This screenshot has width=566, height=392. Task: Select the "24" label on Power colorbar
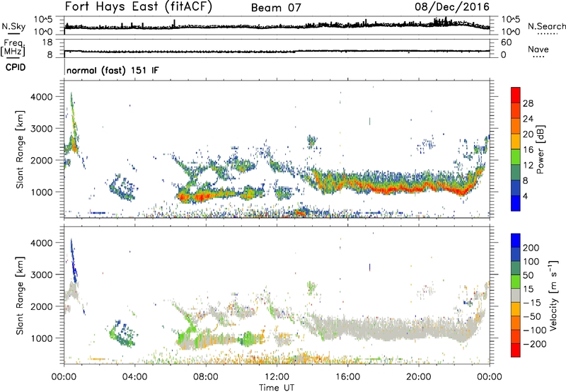coord(528,119)
